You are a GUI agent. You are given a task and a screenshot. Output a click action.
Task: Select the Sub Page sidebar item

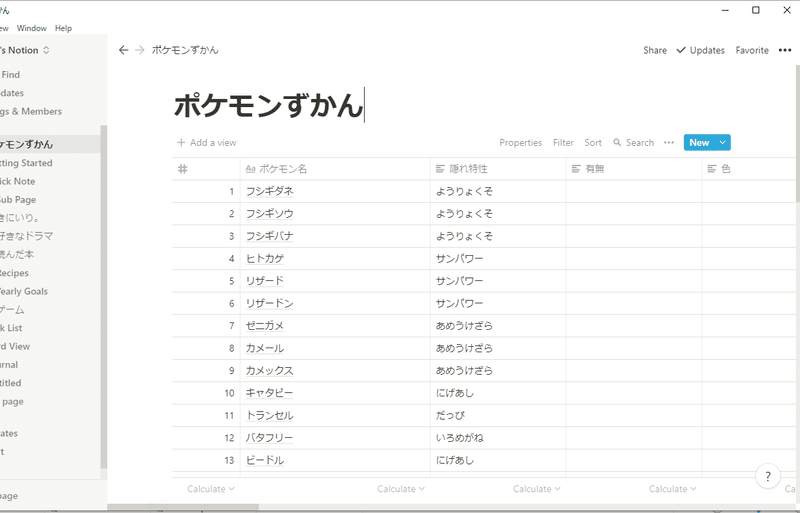tap(50, 200)
